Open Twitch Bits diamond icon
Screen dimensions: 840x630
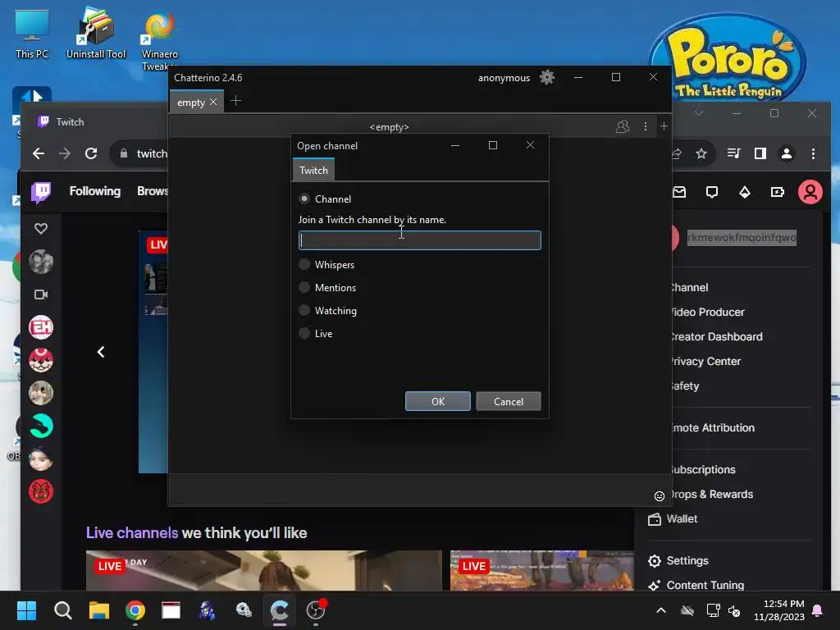tap(745, 192)
